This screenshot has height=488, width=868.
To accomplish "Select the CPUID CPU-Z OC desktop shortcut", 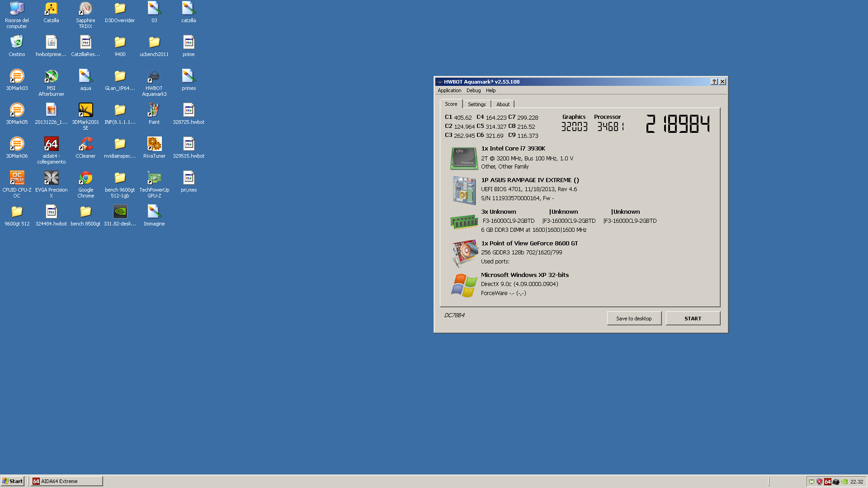I will pos(17,184).
